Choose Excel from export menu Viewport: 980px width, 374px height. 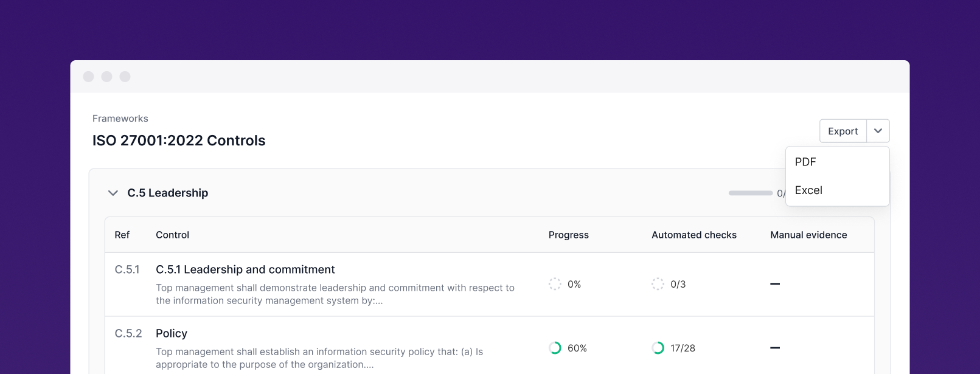pos(838,190)
